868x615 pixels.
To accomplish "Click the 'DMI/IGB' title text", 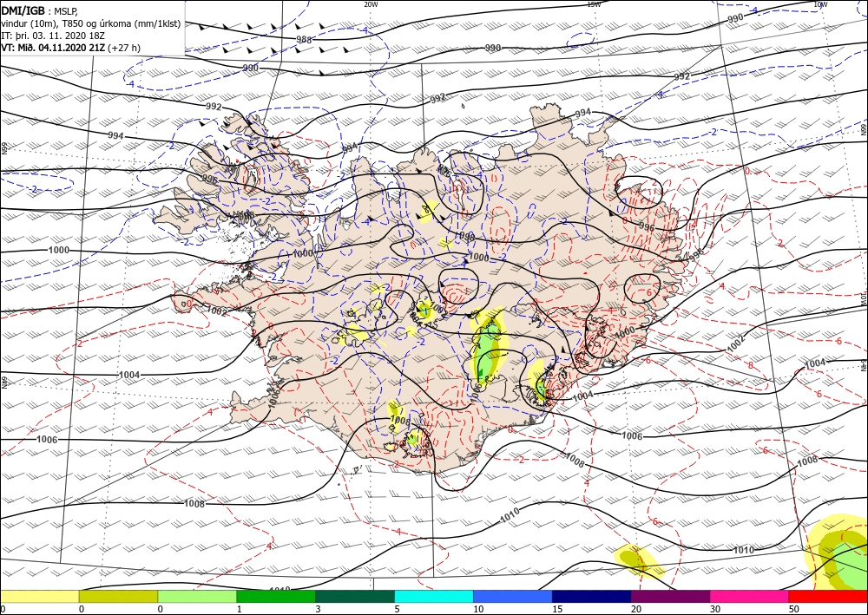I will point(23,10).
